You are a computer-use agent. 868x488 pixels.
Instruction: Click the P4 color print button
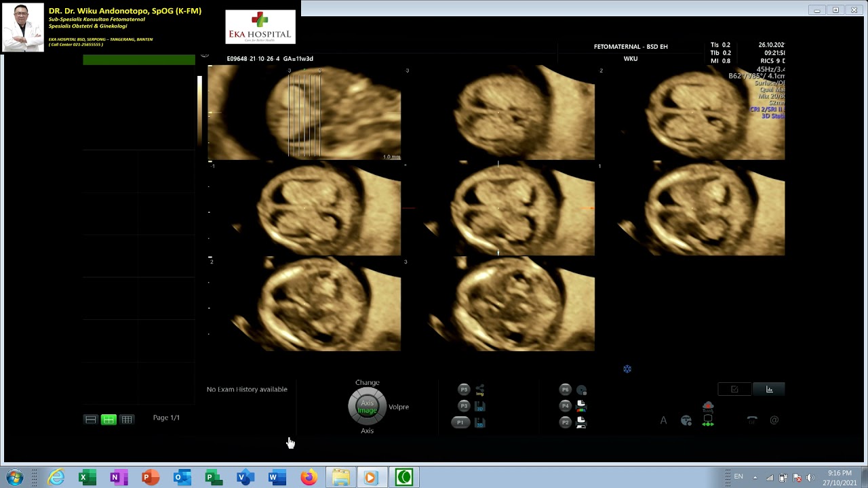(x=565, y=406)
